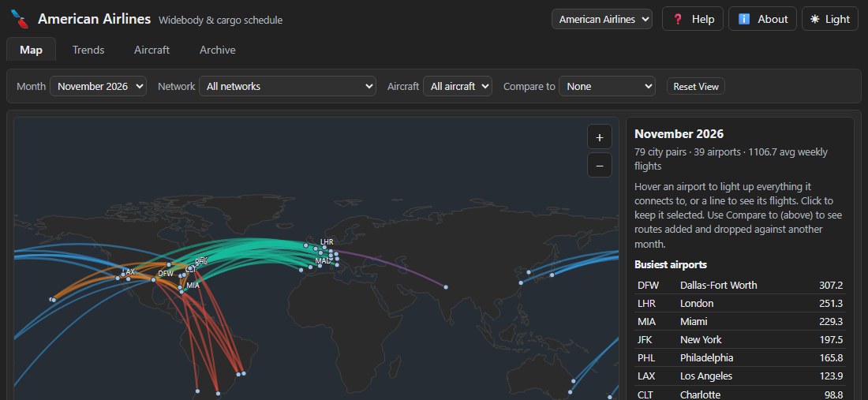Click the Widebody & cargo schedule subtitle
Viewport: 868px width, 400px height.
[x=220, y=21]
